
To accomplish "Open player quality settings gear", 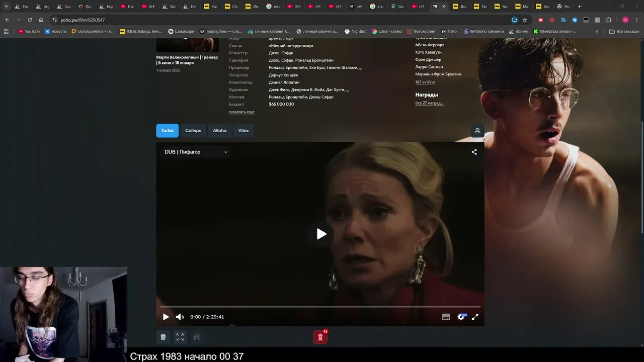I will click(461, 317).
